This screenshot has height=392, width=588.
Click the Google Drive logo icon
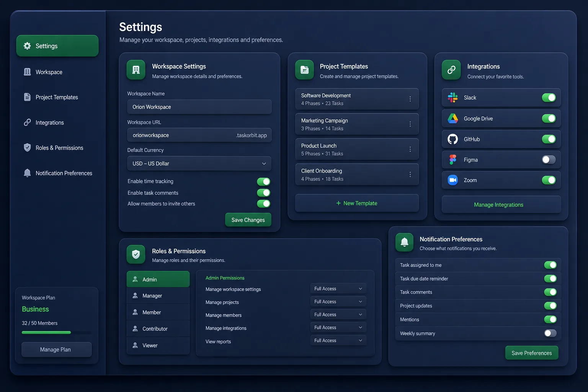453,119
